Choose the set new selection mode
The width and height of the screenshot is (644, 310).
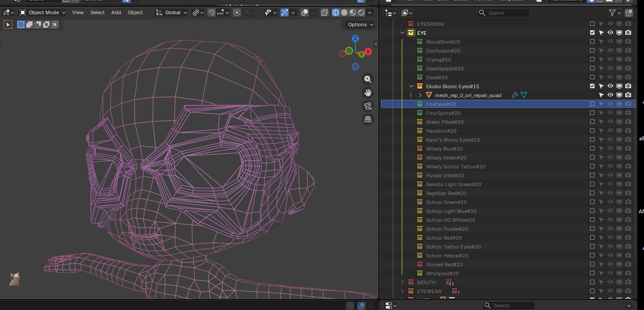[21, 24]
